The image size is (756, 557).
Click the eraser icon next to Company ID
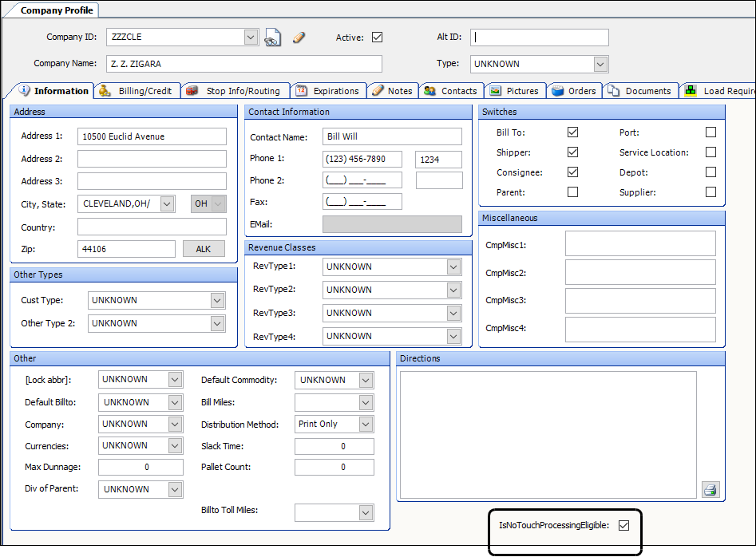coord(299,38)
